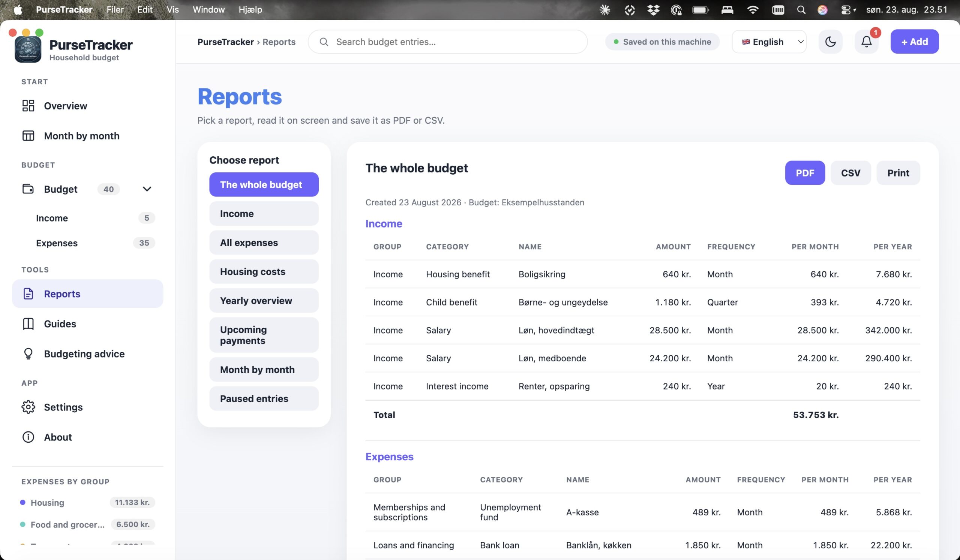Click the Wi-Fi status icon
This screenshot has height=560, width=960.
click(x=753, y=10)
